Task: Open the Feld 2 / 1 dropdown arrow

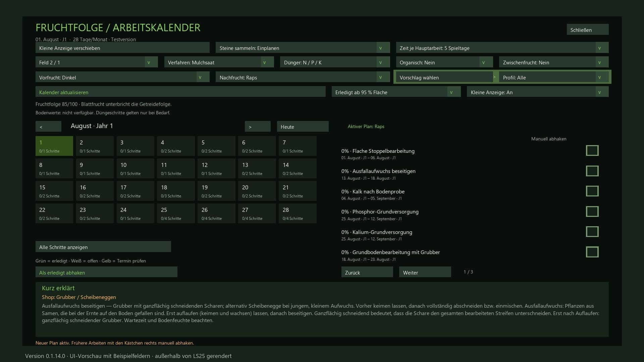Action: (x=149, y=62)
